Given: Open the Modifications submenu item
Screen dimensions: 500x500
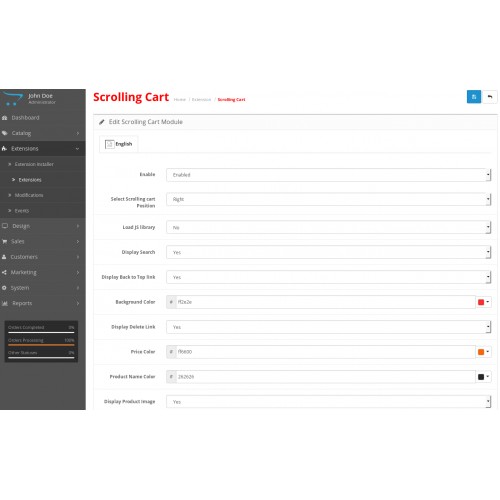Looking at the screenshot, I should 29,195.
